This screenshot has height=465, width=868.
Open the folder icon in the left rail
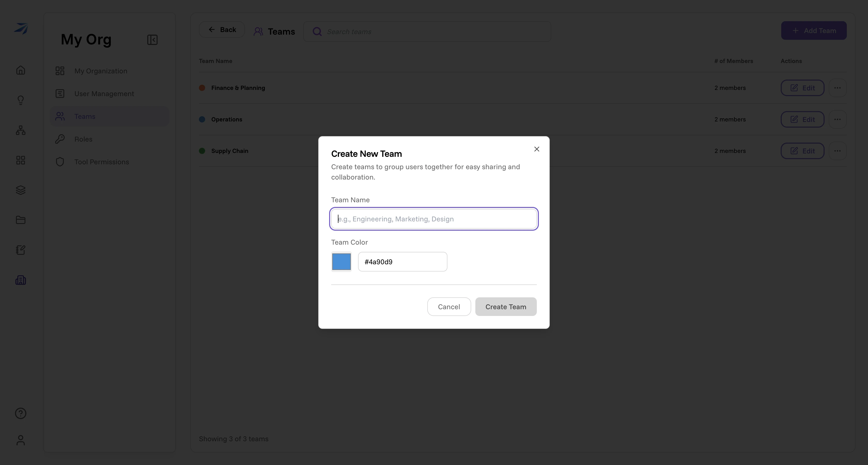point(21,220)
